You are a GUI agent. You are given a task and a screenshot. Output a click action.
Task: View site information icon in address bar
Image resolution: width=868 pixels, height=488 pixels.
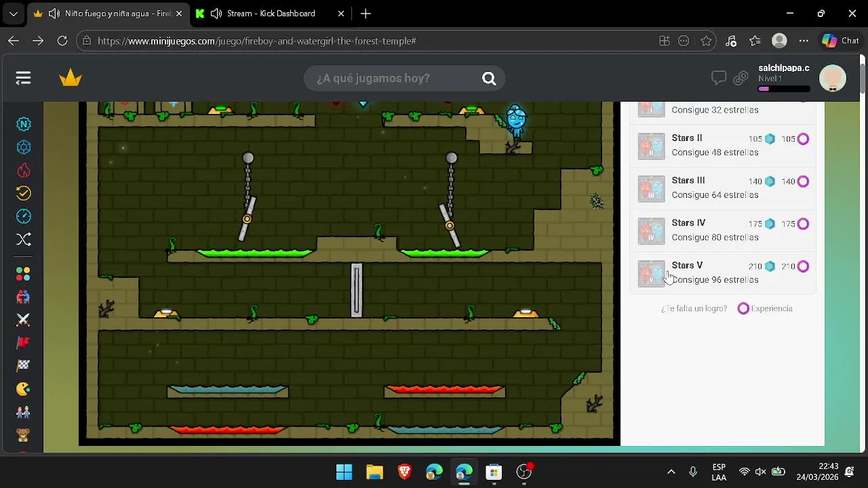point(86,41)
